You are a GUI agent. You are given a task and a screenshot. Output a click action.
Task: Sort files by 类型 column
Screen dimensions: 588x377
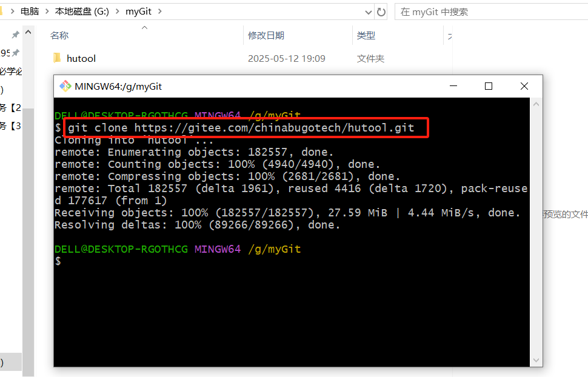tap(366, 36)
